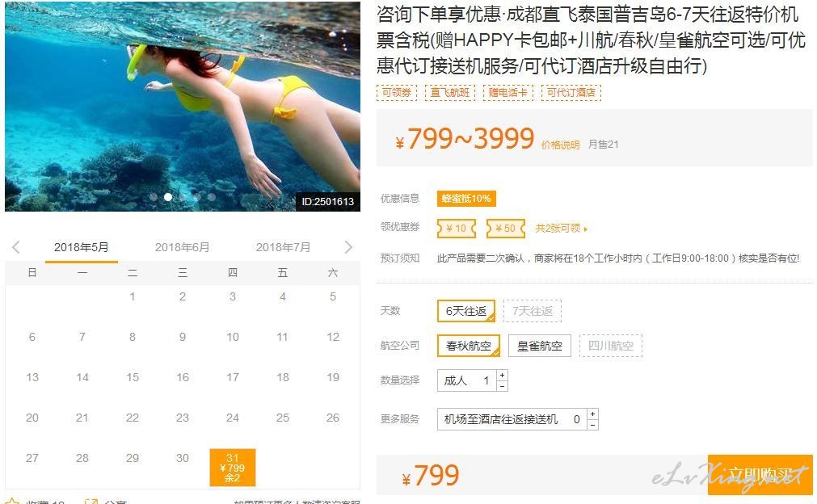Add airport transfer service with plus button
Screen dimensions: 817x504
[x=592, y=414]
